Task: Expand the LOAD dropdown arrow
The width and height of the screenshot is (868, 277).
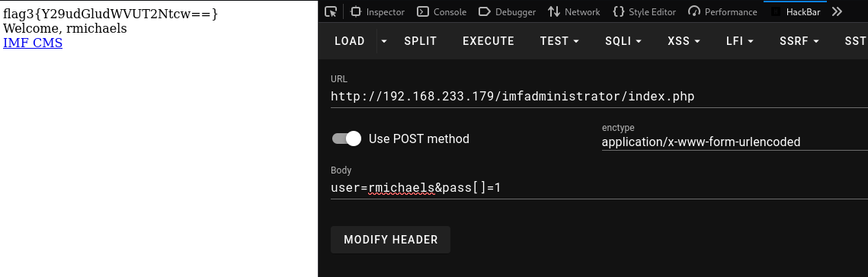Action: 384,41
